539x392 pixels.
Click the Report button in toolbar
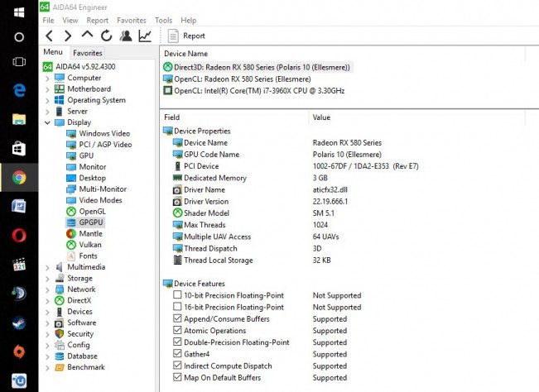tap(186, 36)
